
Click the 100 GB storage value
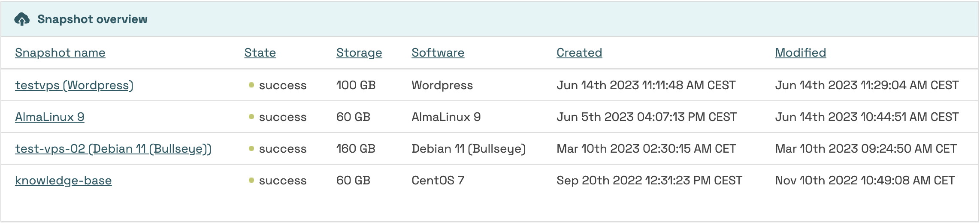click(x=356, y=85)
